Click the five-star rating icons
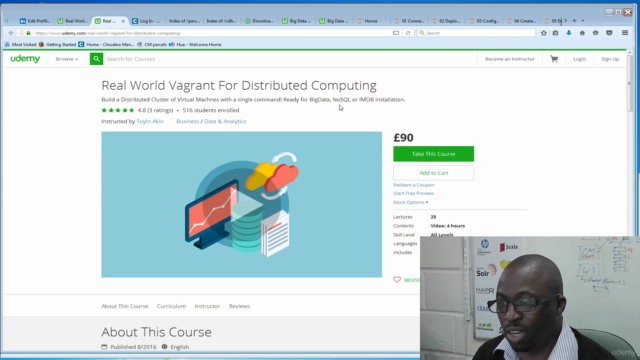Viewport: 640px width, 360px height. [118, 110]
